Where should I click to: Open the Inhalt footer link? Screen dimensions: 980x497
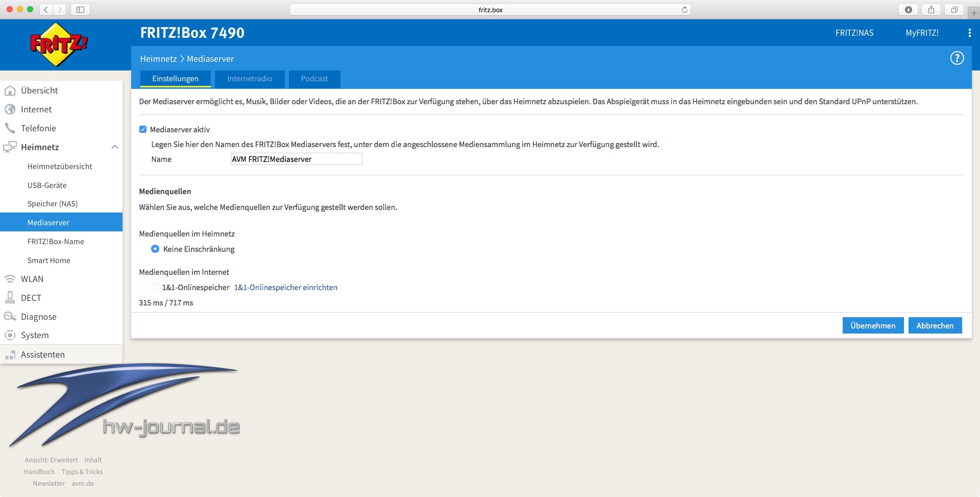[x=93, y=460]
